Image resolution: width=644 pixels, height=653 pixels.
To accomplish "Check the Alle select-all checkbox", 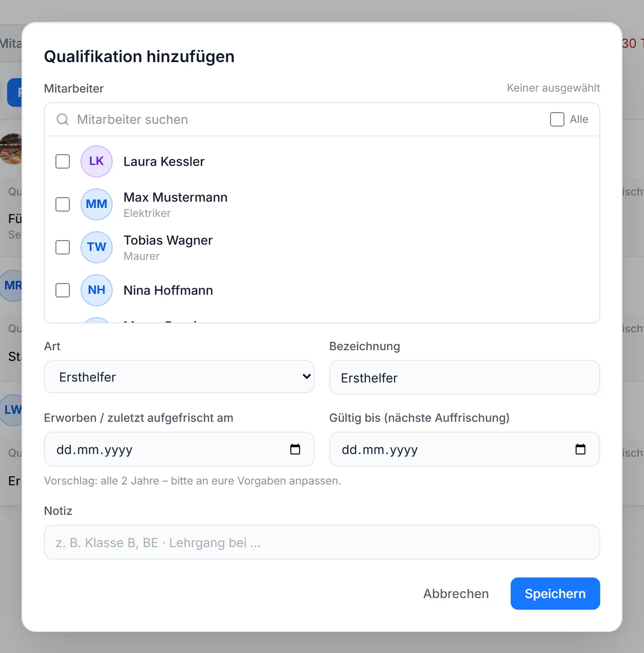I will coord(557,119).
